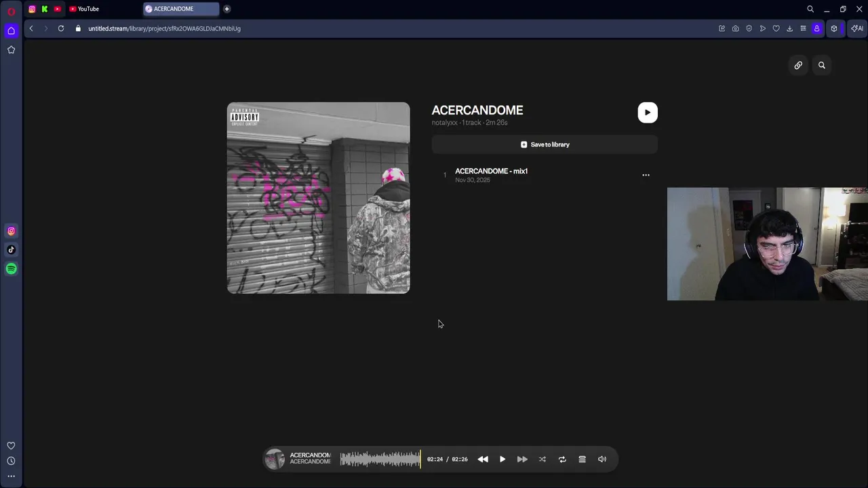Play the ACERCANDOME album with white play button
Screen dimensions: 868x488
[x=648, y=113]
